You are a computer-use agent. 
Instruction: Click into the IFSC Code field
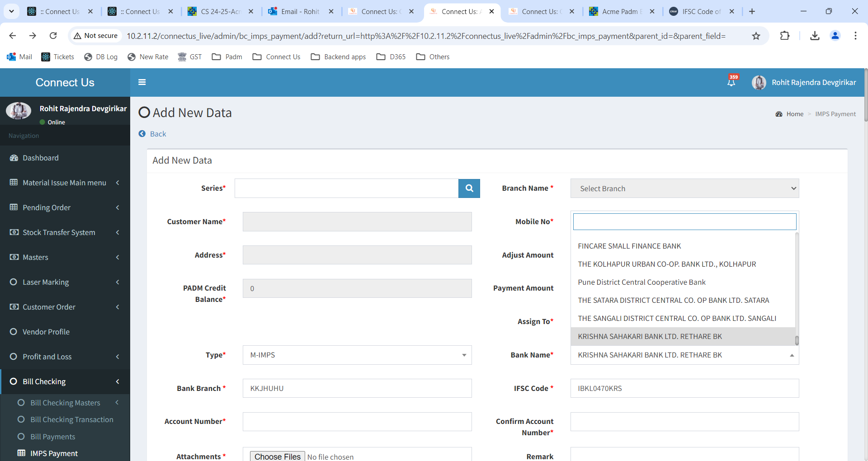pos(684,388)
